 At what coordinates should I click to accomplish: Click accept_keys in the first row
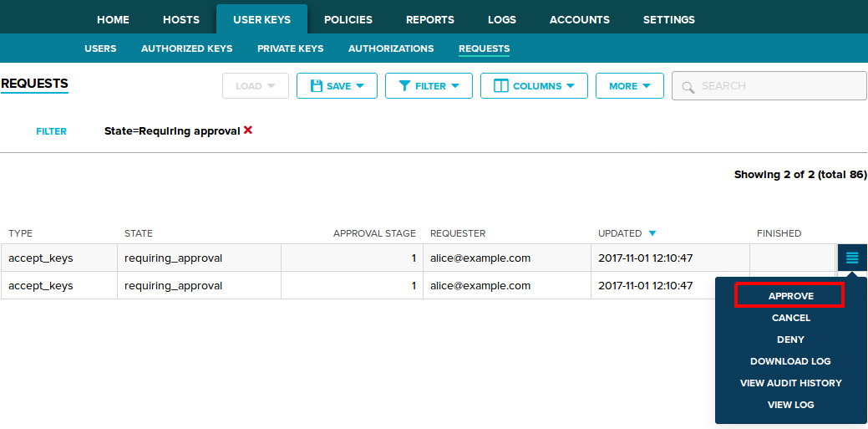tap(40, 258)
